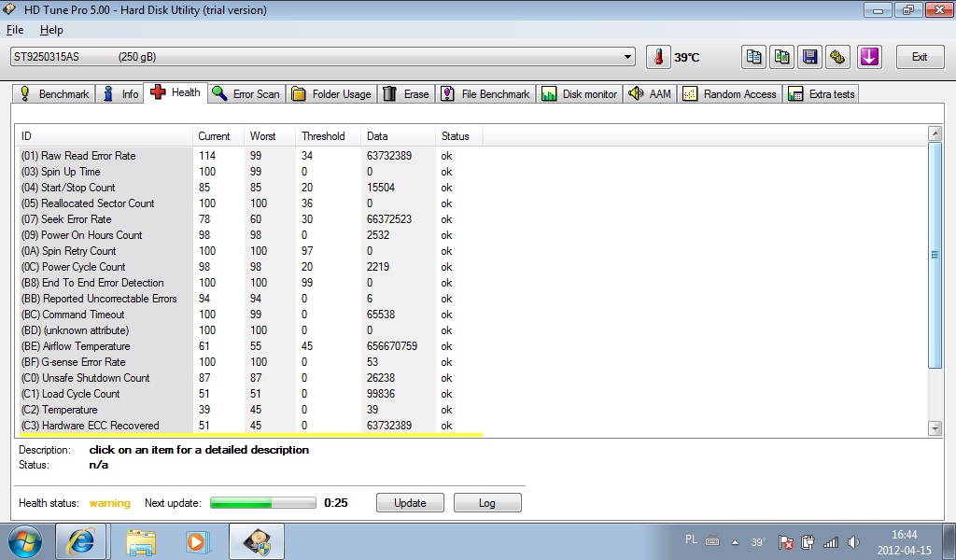
Task: Select the Hardware ECC Recovered row
Action: [x=250, y=426]
